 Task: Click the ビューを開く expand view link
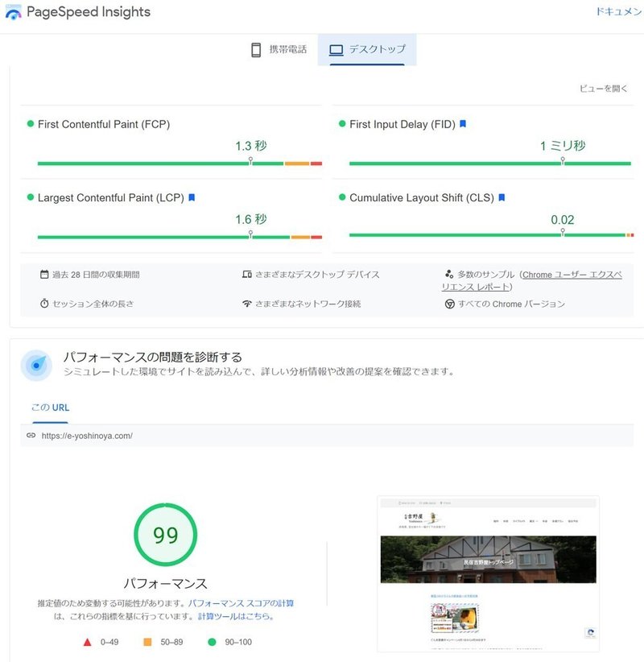(x=603, y=89)
